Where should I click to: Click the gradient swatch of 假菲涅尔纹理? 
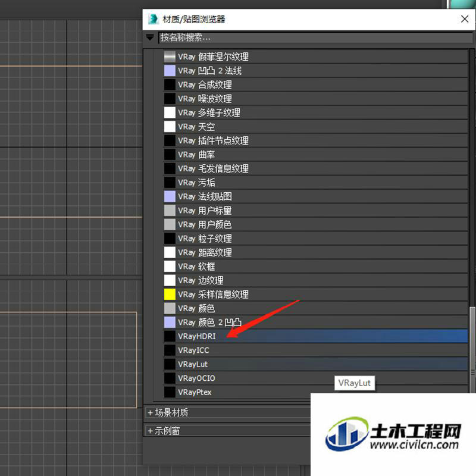[x=170, y=57]
